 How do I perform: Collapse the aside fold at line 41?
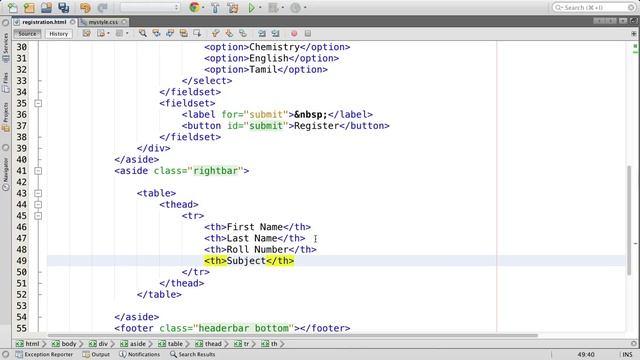click(x=38, y=171)
